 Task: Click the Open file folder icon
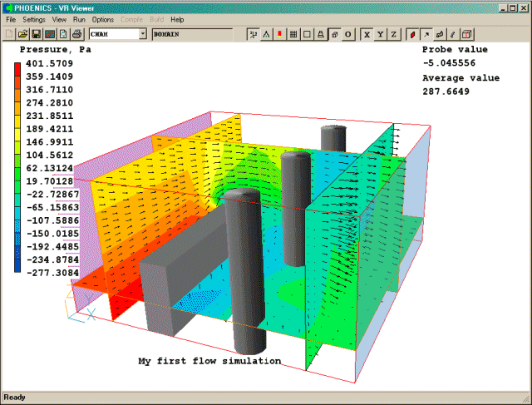[22, 34]
